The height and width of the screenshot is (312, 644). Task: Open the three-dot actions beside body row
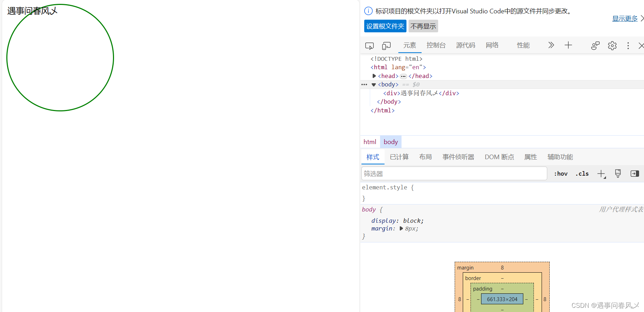364,85
